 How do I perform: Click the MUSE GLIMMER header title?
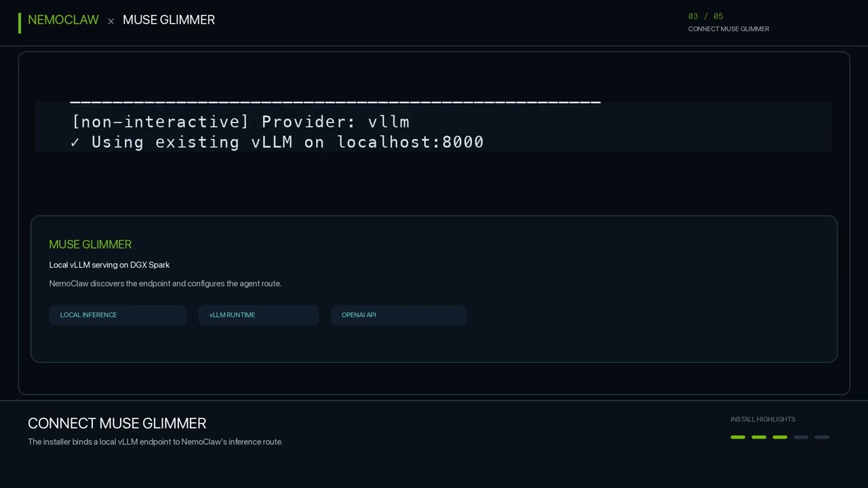169,20
